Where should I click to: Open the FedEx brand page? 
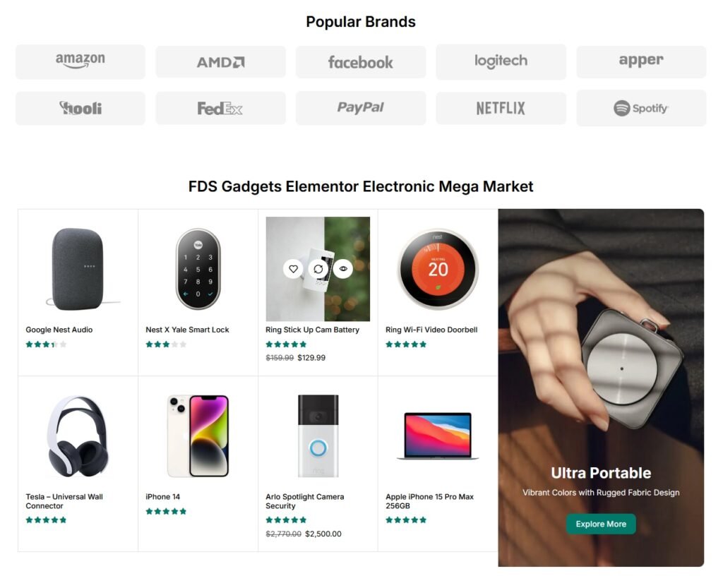point(220,108)
